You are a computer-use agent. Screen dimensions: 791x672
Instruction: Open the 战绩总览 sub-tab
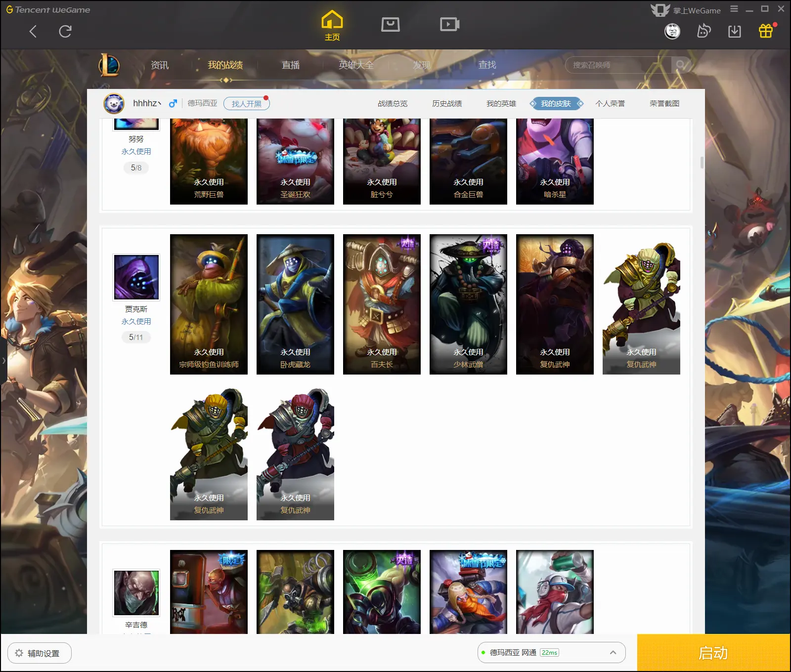393,103
